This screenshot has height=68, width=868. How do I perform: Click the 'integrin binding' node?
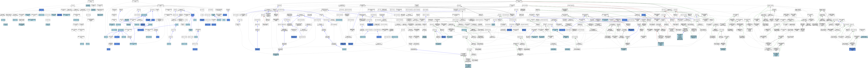(15, 20)
